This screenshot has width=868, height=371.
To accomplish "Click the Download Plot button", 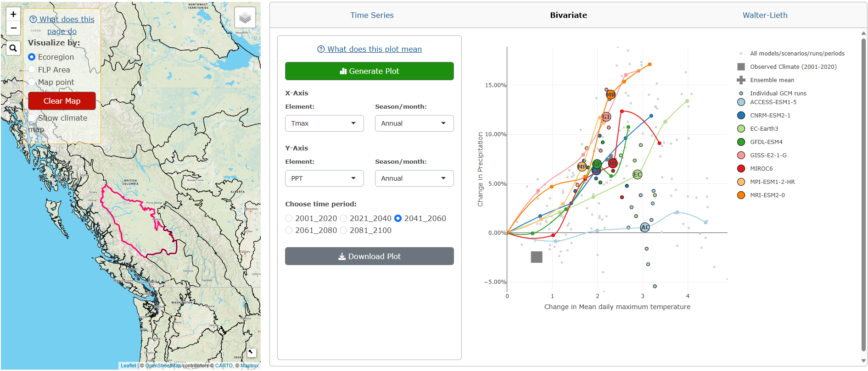I will (370, 256).
